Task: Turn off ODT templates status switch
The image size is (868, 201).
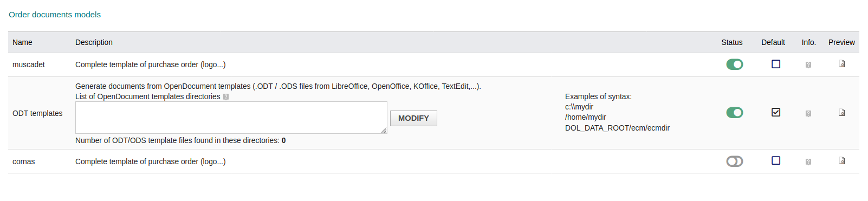Action: [735, 113]
